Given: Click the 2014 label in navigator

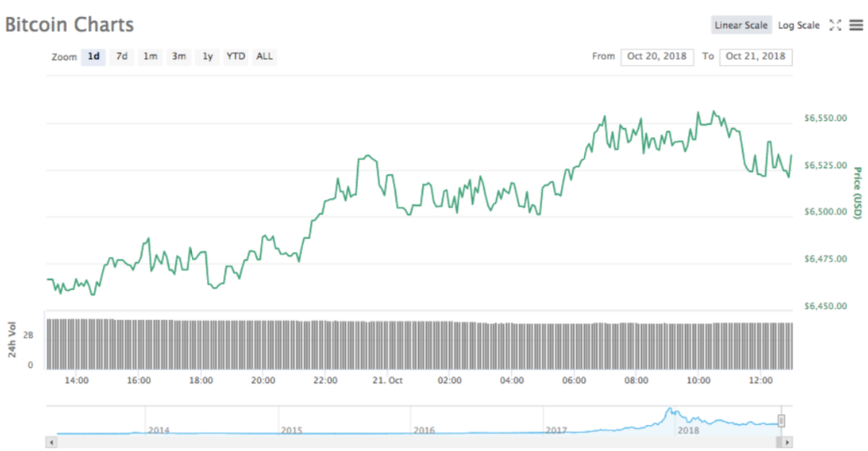Looking at the screenshot, I should 159,430.
